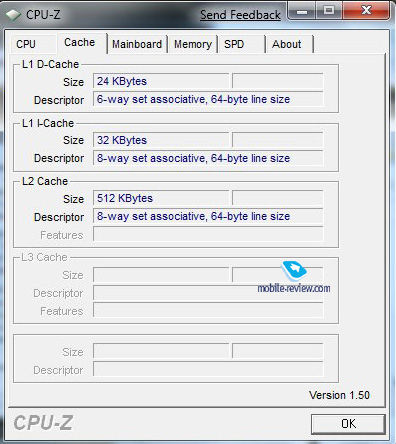Open the About tab
The image size is (396, 444).
point(289,44)
